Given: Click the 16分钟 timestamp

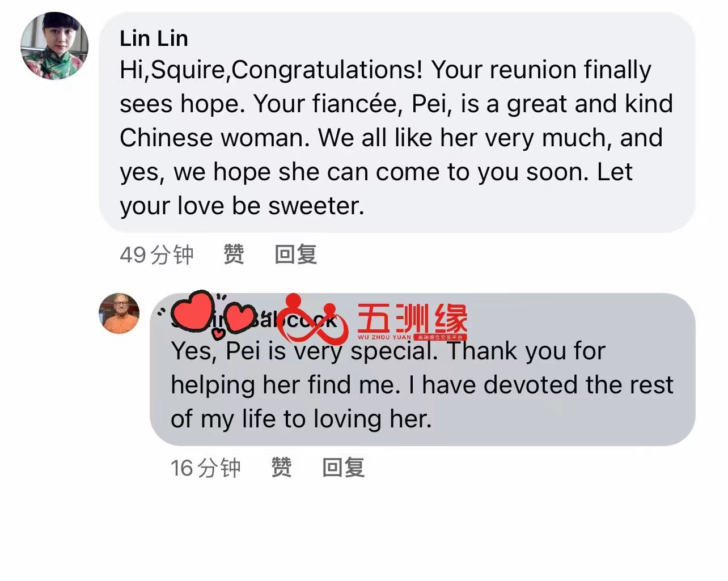Looking at the screenshot, I should [206, 468].
